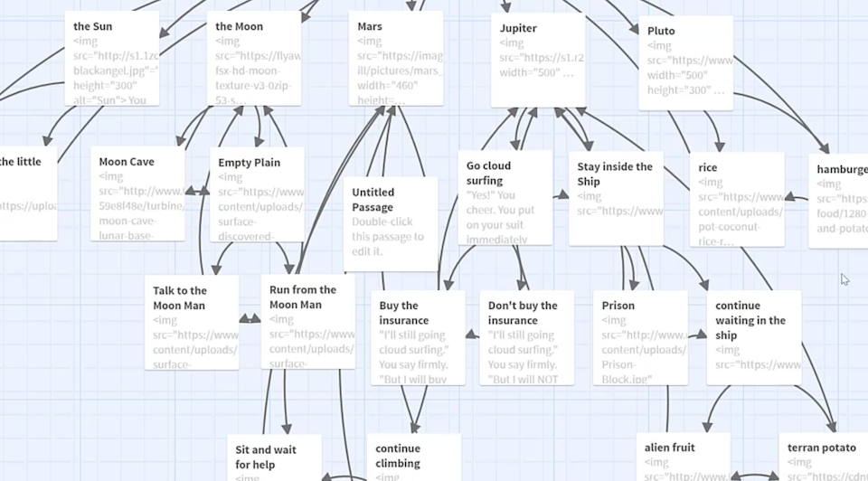Select the alien fruit passage
This screenshot has width=868, height=481.
coord(684,457)
